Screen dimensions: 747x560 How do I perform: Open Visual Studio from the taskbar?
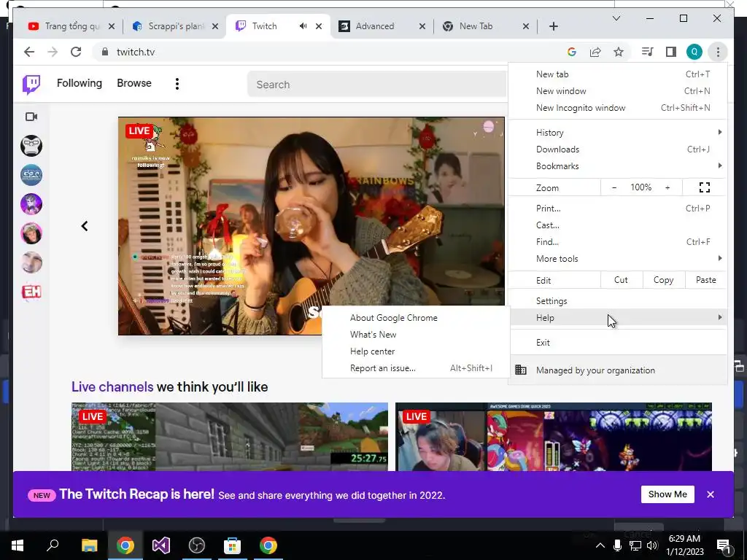pyautogui.click(x=161, y=545)
